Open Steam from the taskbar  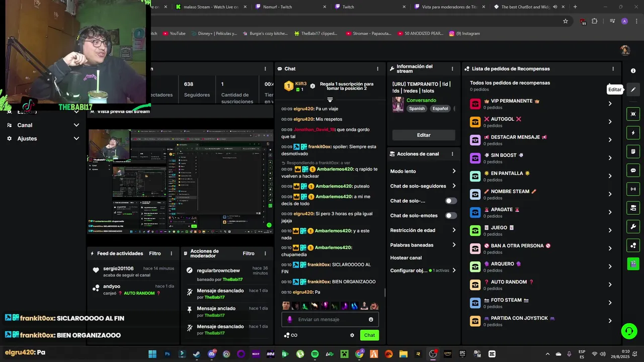[x=197, y=354]
